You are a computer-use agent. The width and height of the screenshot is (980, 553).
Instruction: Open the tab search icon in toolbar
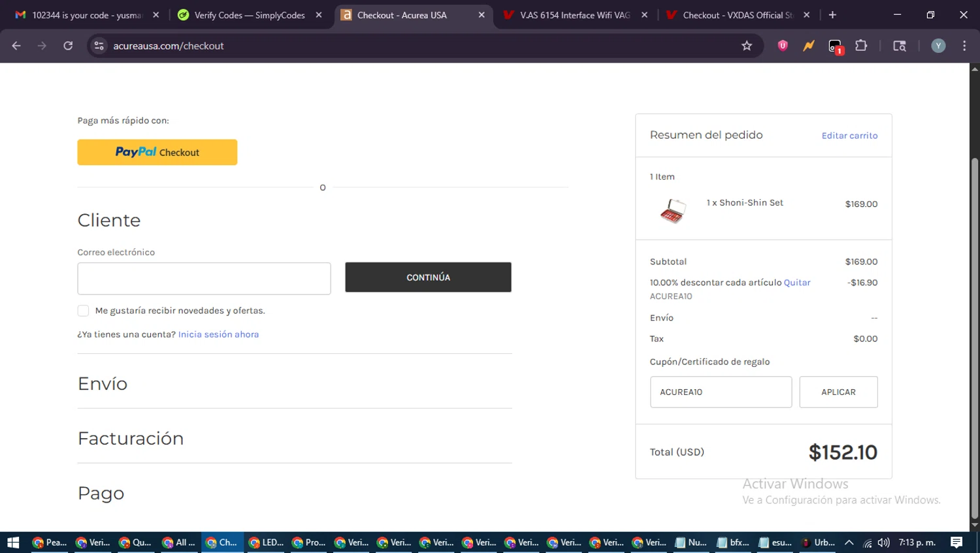coord(900,46)
